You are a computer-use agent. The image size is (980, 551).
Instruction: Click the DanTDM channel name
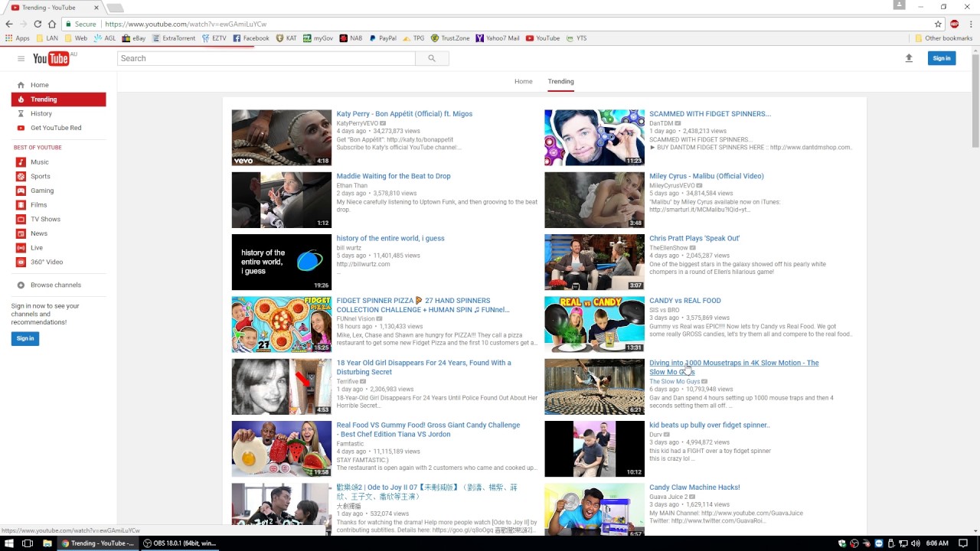pos(661,123)
